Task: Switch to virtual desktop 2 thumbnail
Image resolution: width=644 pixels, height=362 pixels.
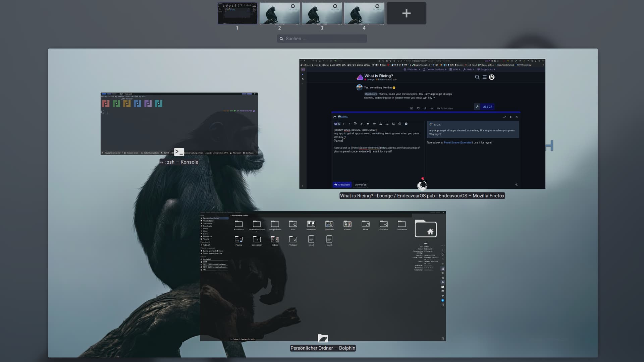Action: (x=279, y=13)
